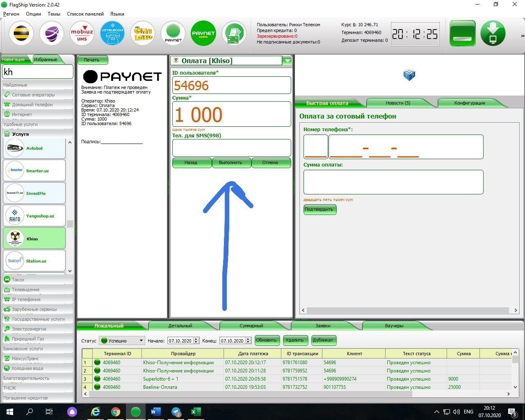Open the Оплата [Khiso] dropdown arrow
525x420 pixels.
pos(287,61)
